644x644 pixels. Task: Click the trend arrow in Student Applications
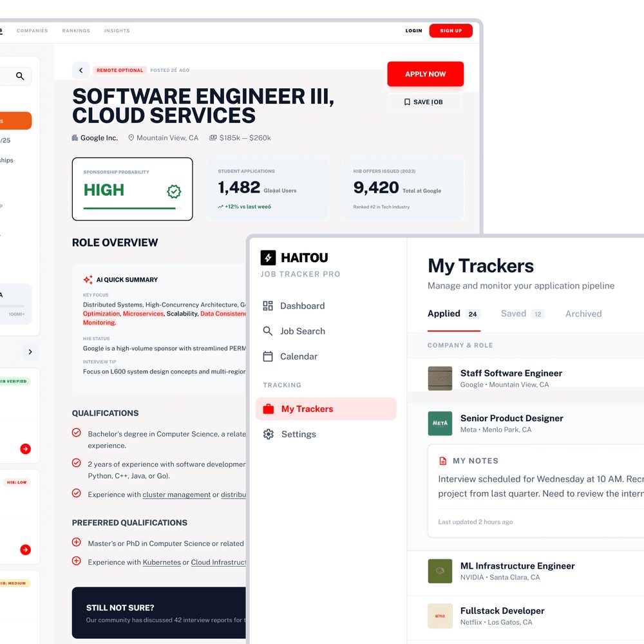[220, 207]
